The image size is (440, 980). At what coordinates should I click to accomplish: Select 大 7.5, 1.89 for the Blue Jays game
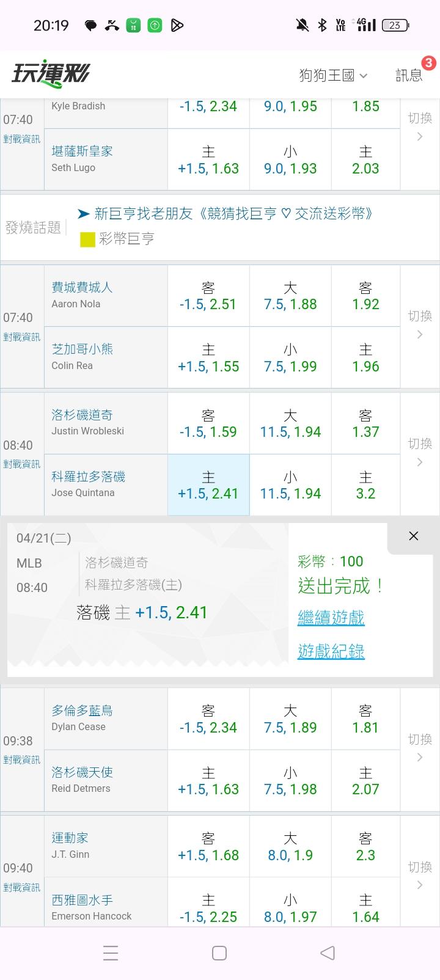click(x=290, y=719)
